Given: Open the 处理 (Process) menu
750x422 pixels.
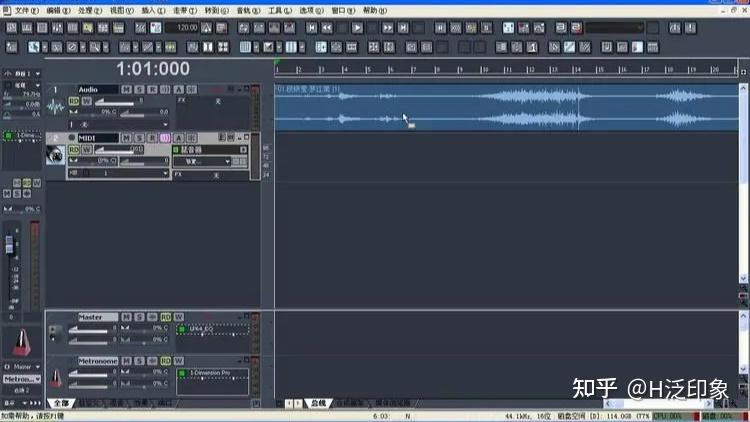Looking at the screenshot, I should [x=89, y=10].
